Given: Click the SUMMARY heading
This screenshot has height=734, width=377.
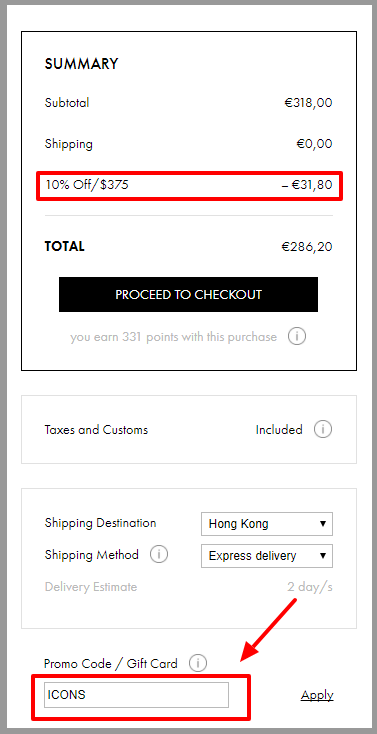Looking at the screenshot, I should click(x=81, y=64).
